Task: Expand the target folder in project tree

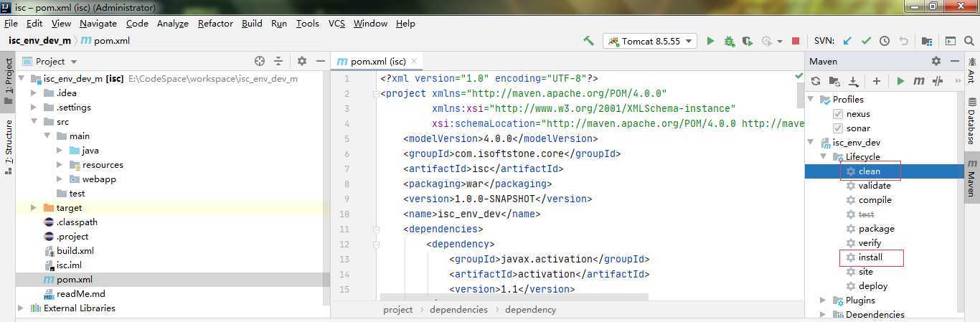Action: (x=34, y=208)
